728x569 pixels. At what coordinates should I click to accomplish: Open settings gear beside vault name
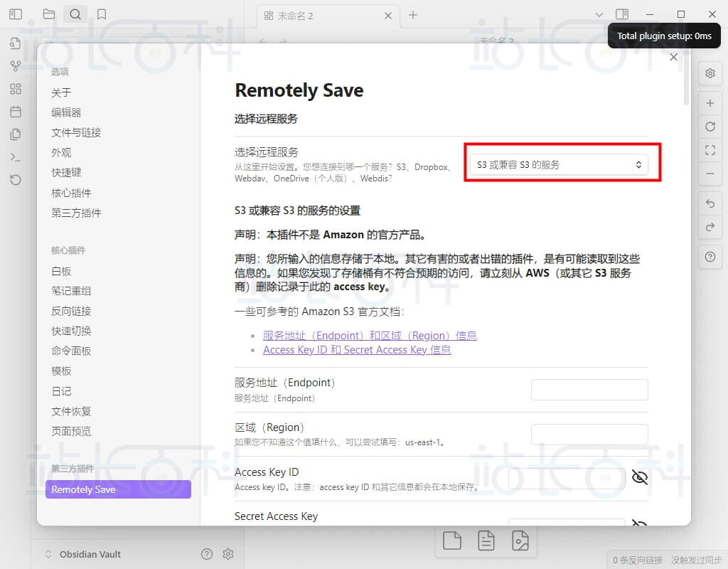click(x=228, y=553)
